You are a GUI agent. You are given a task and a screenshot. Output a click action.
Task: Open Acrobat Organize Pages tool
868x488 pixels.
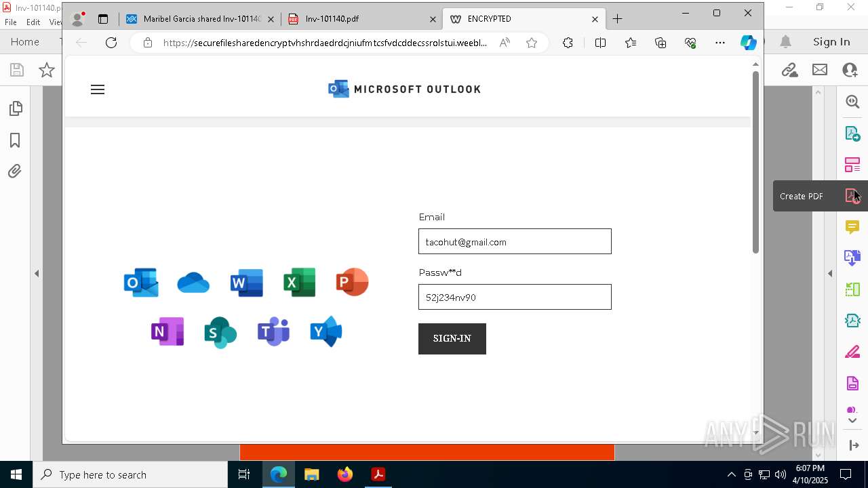[x=852, y=289]
